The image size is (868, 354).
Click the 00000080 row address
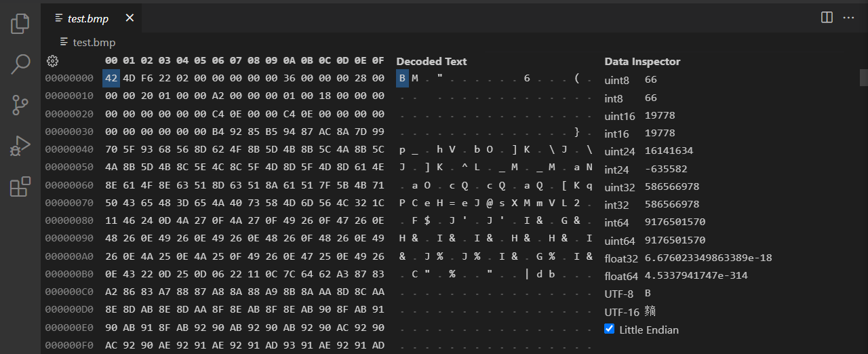click(69, 220)
